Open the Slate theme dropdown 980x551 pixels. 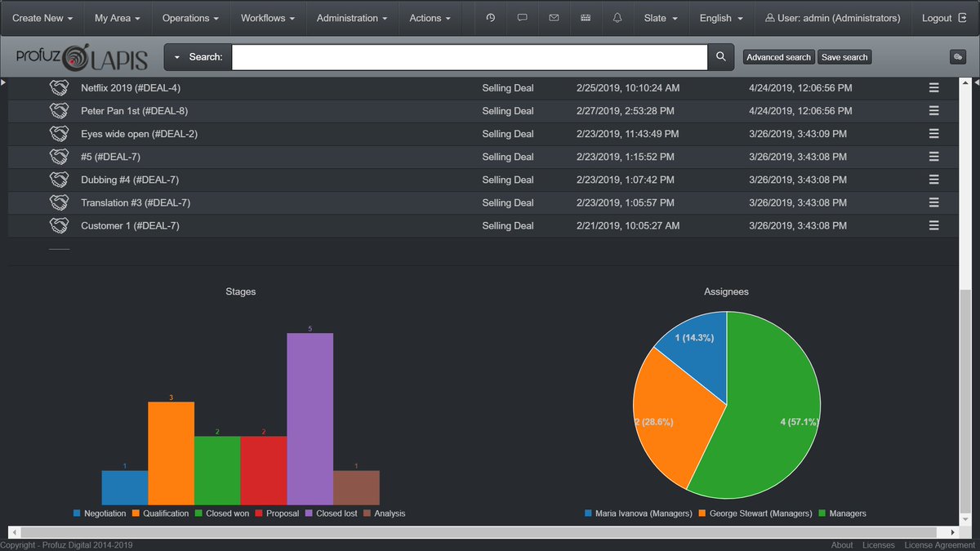(661, 18)
